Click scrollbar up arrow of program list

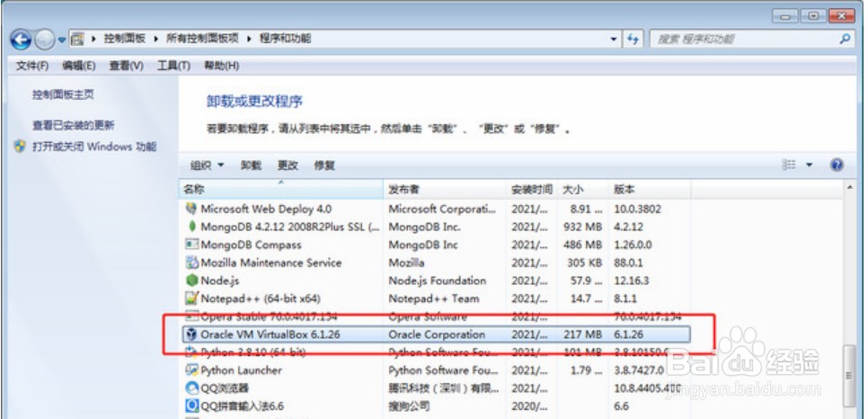[851, 189]
